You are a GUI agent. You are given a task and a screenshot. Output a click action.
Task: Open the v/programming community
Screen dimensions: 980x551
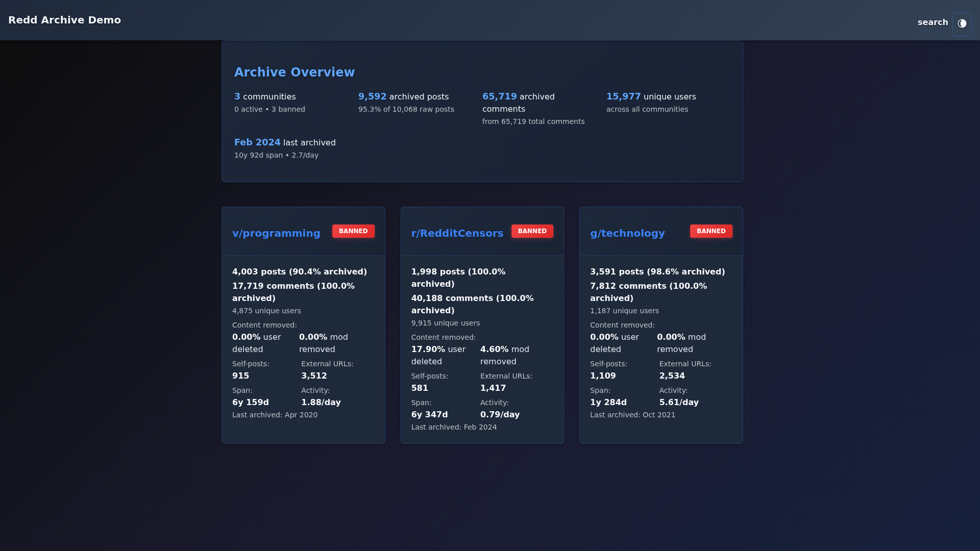click(276, 233)
